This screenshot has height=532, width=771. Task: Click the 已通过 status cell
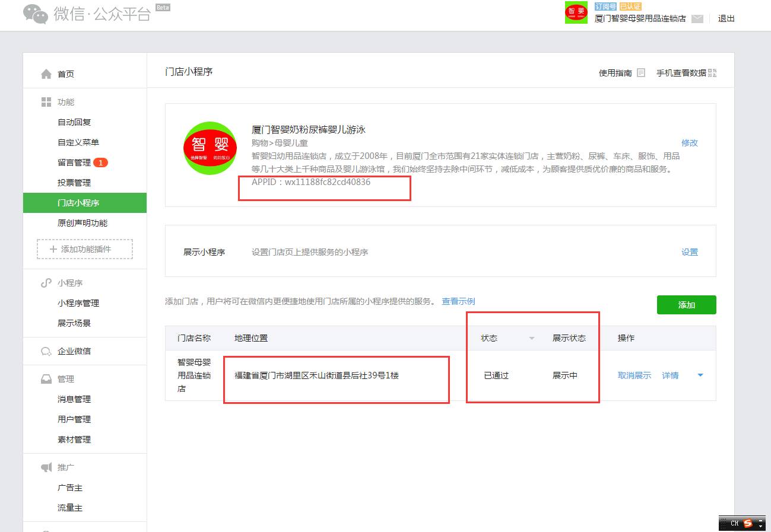496,375
